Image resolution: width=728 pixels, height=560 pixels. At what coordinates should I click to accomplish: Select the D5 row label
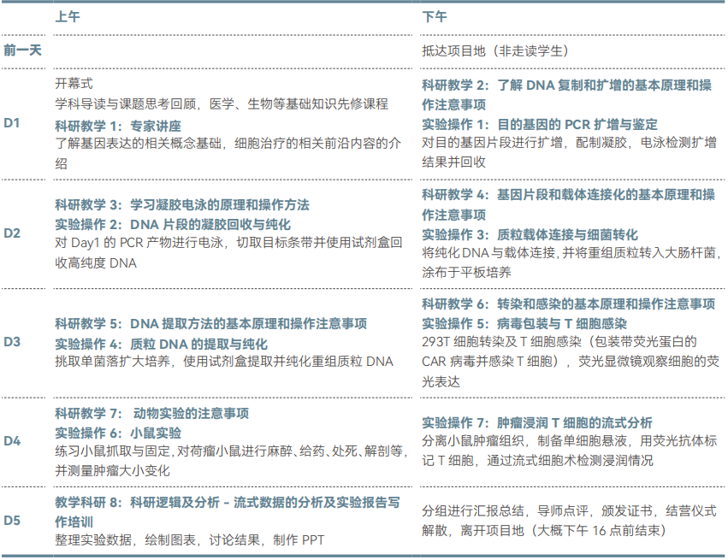coord(12,521)
